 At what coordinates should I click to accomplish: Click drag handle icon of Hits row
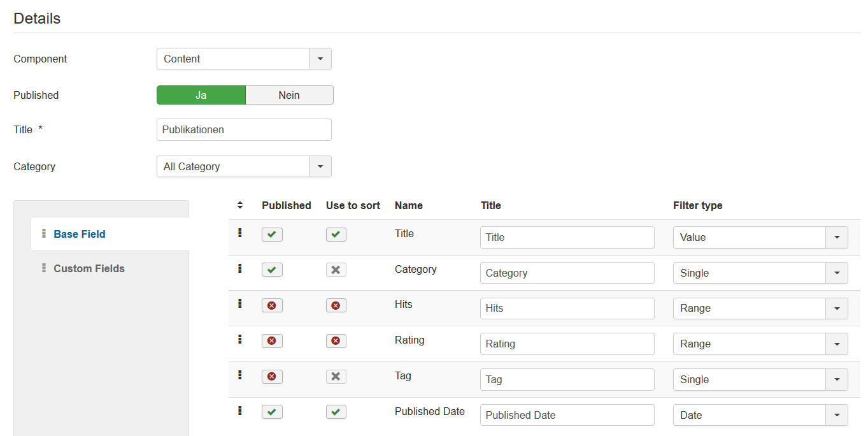pyautogui.click(x=239, y=304)
